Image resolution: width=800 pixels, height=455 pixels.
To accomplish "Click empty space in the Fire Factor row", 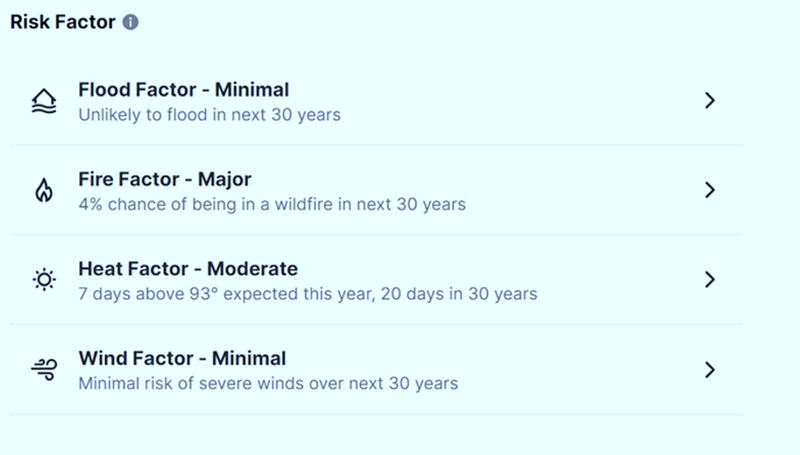I will coord(580,190).
